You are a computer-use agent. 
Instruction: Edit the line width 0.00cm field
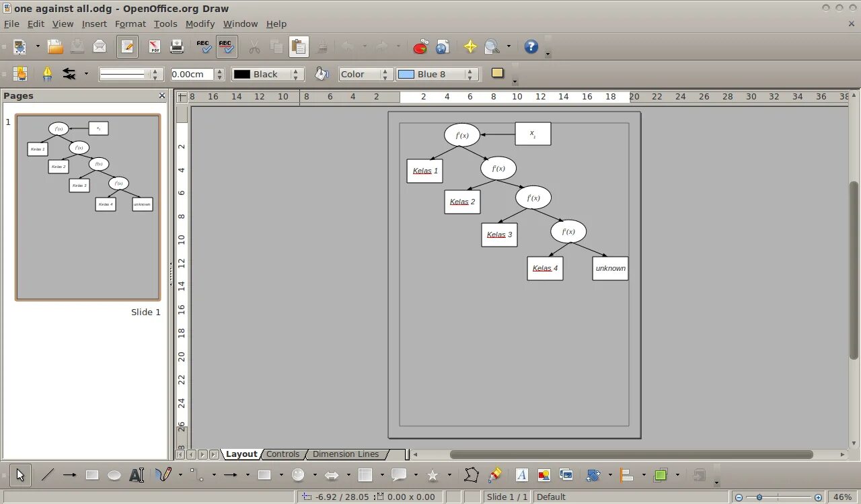pyautogui.click(x=192, y=74)
